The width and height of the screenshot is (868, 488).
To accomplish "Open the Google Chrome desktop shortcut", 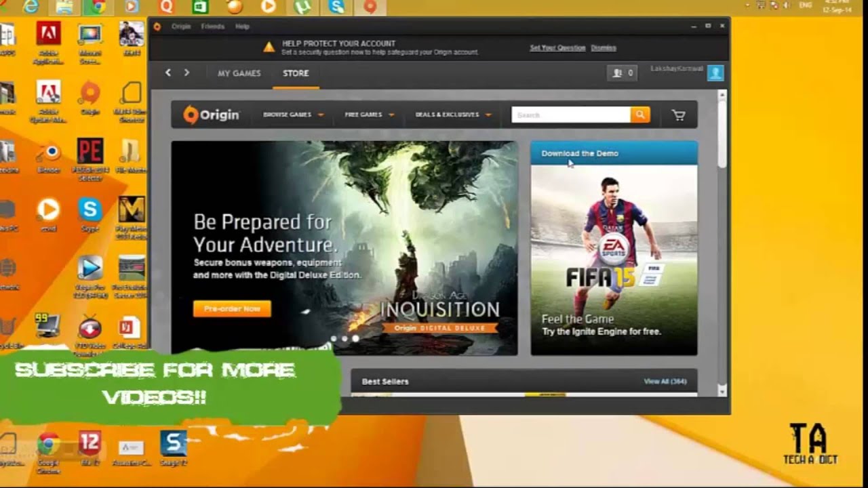I will click(x=48, y=452).
